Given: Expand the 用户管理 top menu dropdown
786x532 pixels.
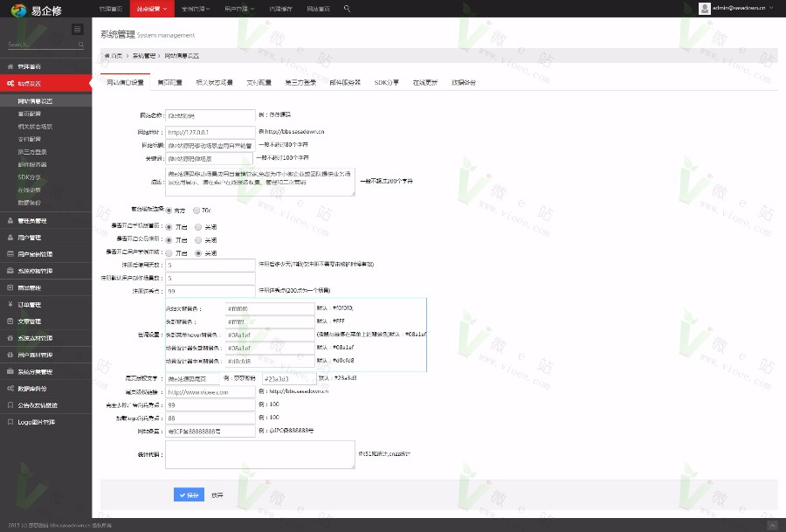Looking at the screenshot, I should pos(239,9).
